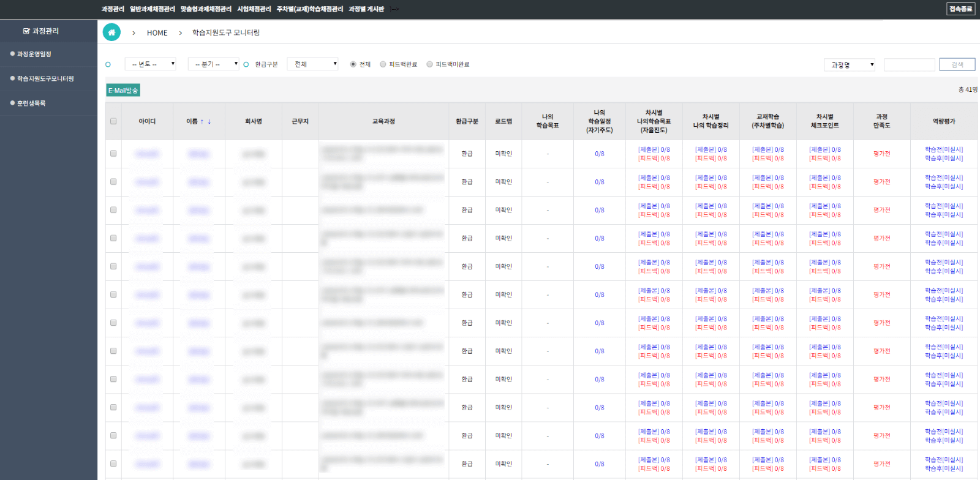The image size is (980, 480).
Task: Click the 나의 학습목표 column header
Action: (548, 121)
